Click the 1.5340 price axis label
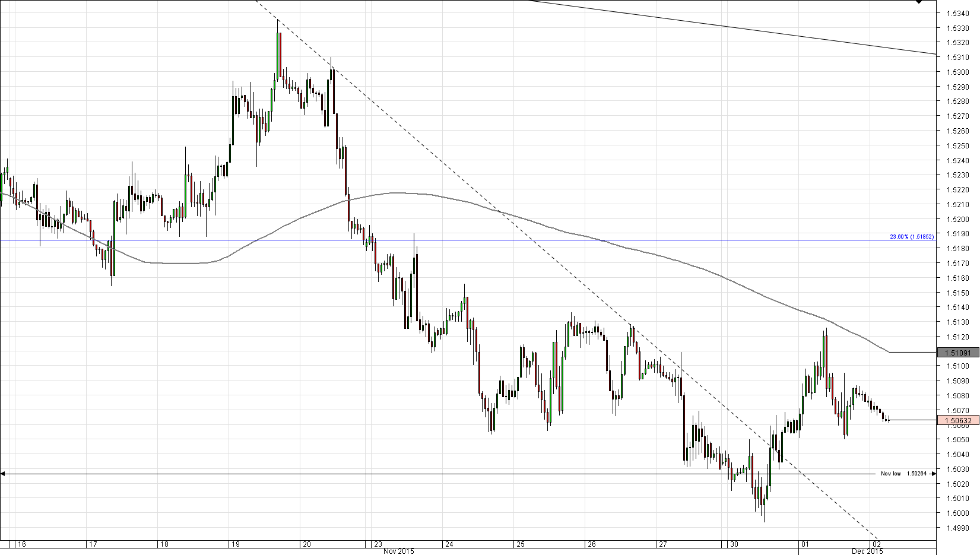This screenshot has height=555, width=980. [959, 13]
